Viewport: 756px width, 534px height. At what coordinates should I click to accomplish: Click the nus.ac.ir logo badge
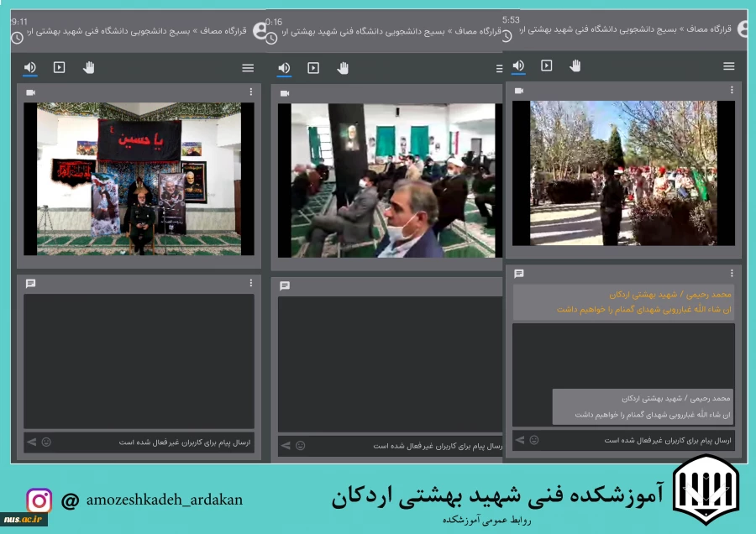coord(24,520)
